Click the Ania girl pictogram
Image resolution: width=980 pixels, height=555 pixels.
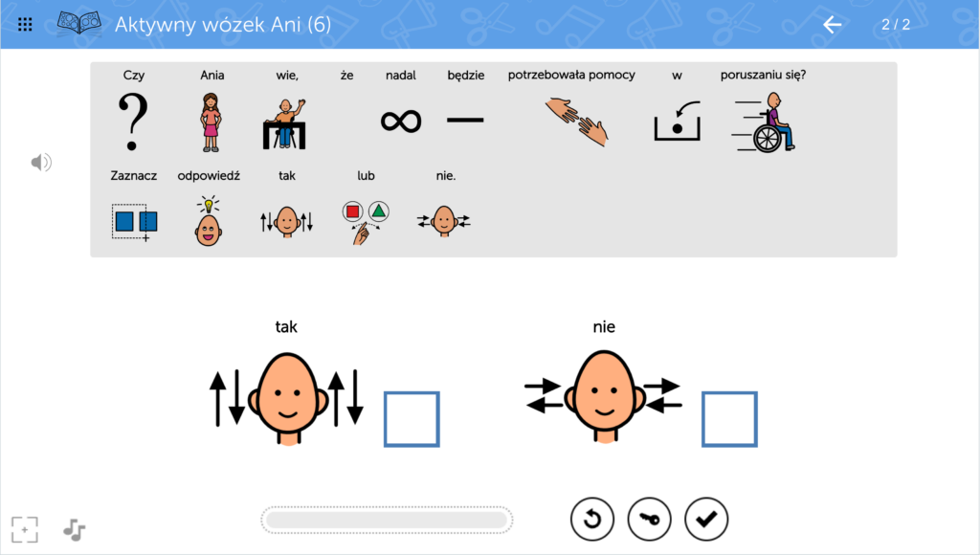[x=212, y=122]
